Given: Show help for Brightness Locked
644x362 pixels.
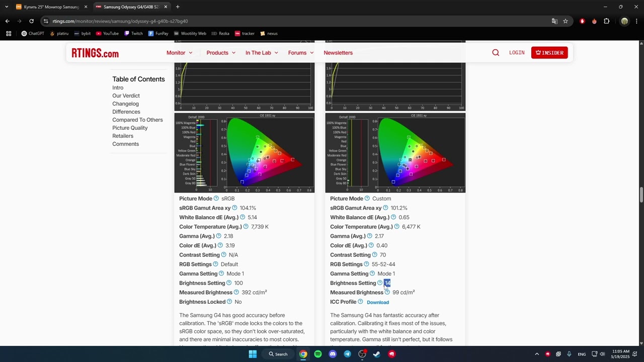Looking at the screenshot, I should (x=229, y=302).
